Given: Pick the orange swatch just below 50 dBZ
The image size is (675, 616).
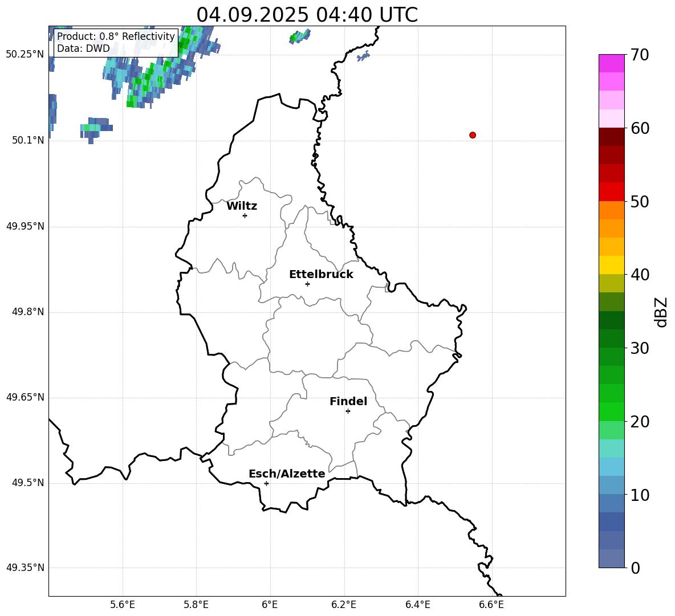Looking at the screenshot, I should (x=612, y=210).
